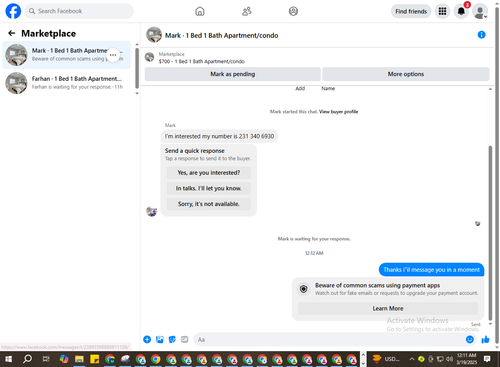
Task: Open the More options button
Action: pos(406,74)
